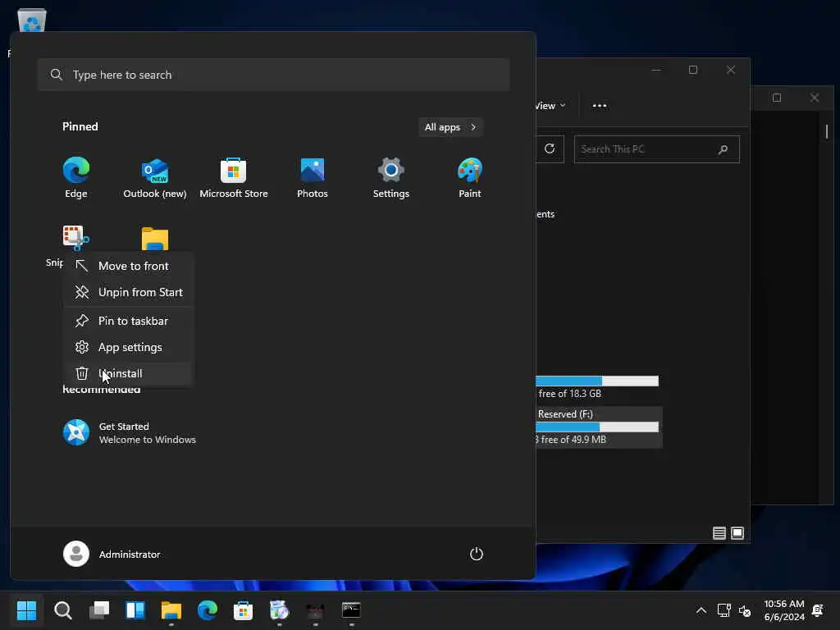Switch to the Command Prompt taskbar icon
Image resolution: width=840 pixels, height=630 pixels.
[x=351, y=610]
